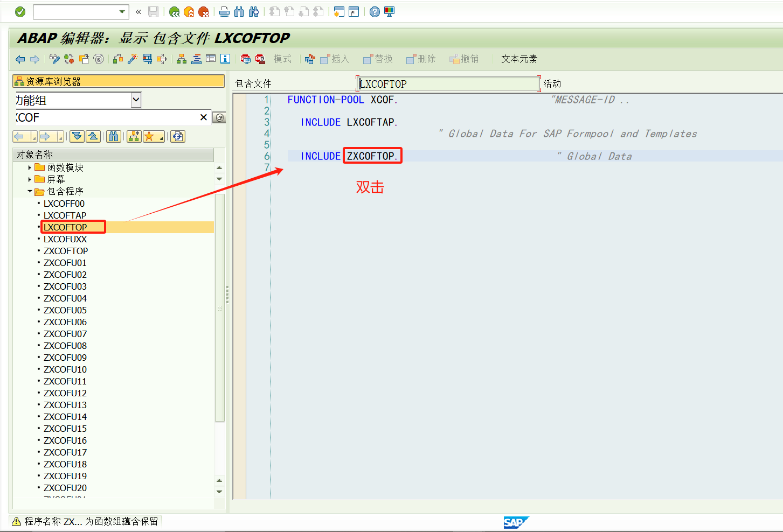Click the status bar warning message 程序名称 ZX...
The height and width of the screenshot is (532, 783).
91,521
